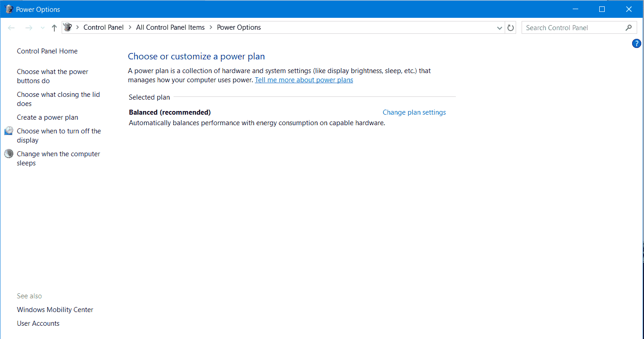Image resolution: width=644 pixels, height=339 pixels.
Task: Click the search magnifier icon
Action: pyautogui.click(x=629, y=28)
